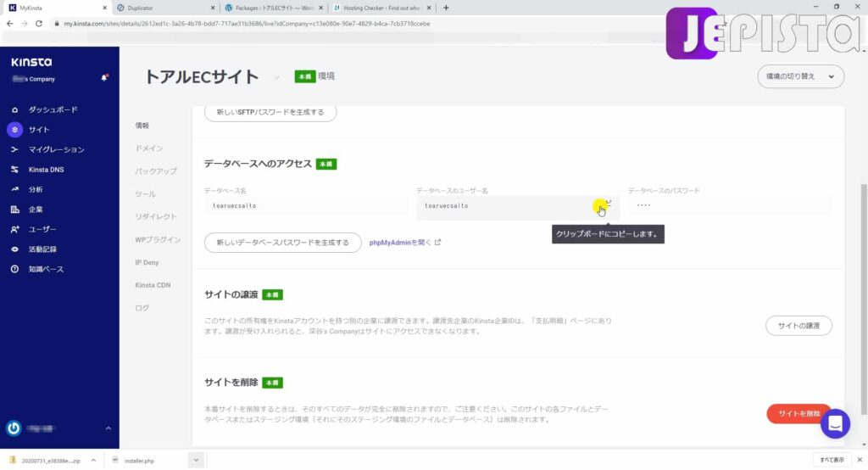Viewport: 868px width, 470px height.
Task: Click the add-user icon in sidebar
Action: pos(15,229)
